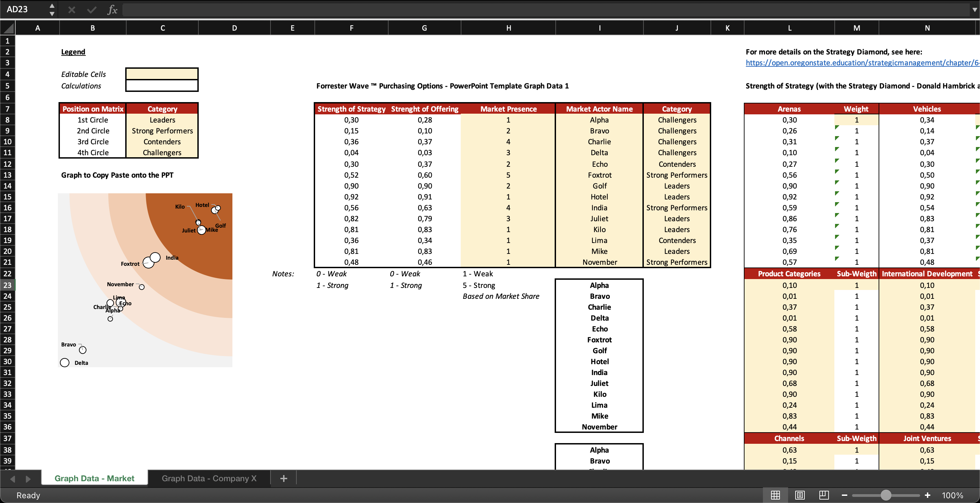The image size is (980, 503).
Task: Select row 23 header
Action: tap(7, 285)
